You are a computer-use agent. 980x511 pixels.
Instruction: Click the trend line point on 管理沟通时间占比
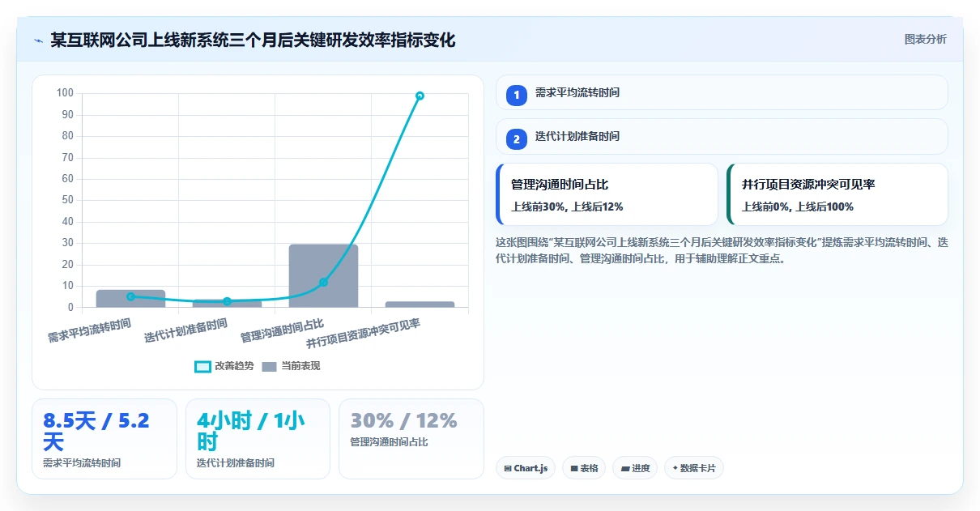pyautogui.click(x=323, y=282)
